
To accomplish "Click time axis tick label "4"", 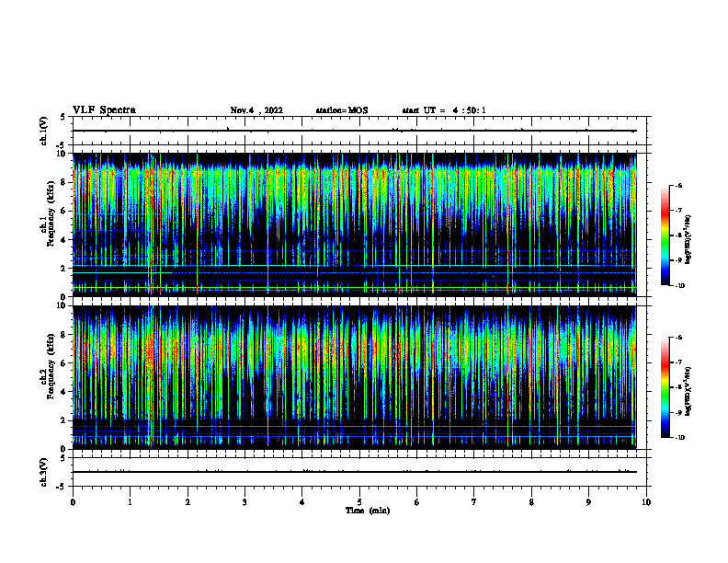I will 302,502.
